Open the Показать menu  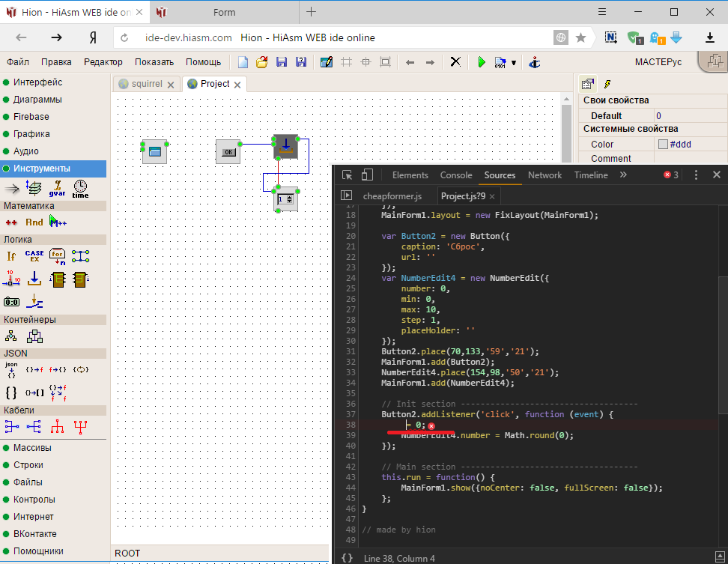coord(154,61)
